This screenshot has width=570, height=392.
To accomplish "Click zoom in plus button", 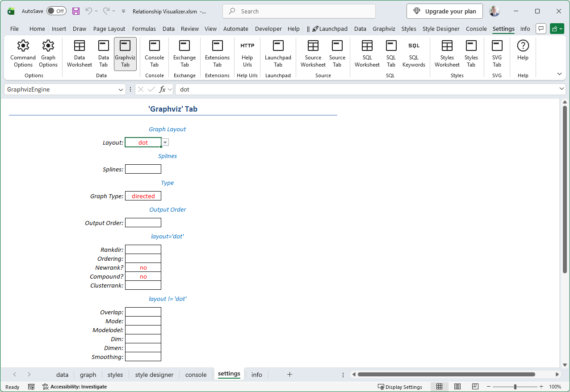I will (541, 387).
